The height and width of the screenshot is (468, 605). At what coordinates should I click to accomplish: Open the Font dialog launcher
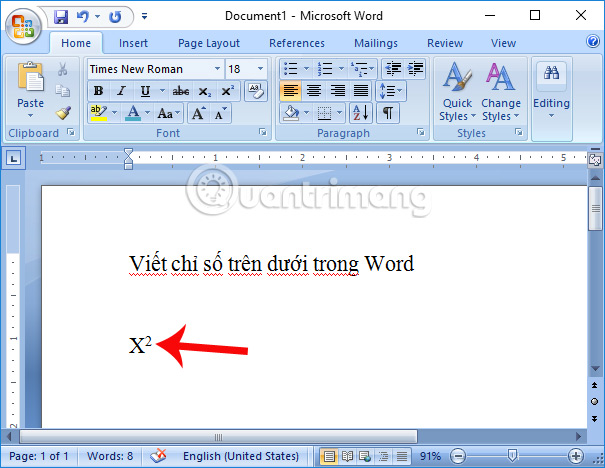[263, 133]
